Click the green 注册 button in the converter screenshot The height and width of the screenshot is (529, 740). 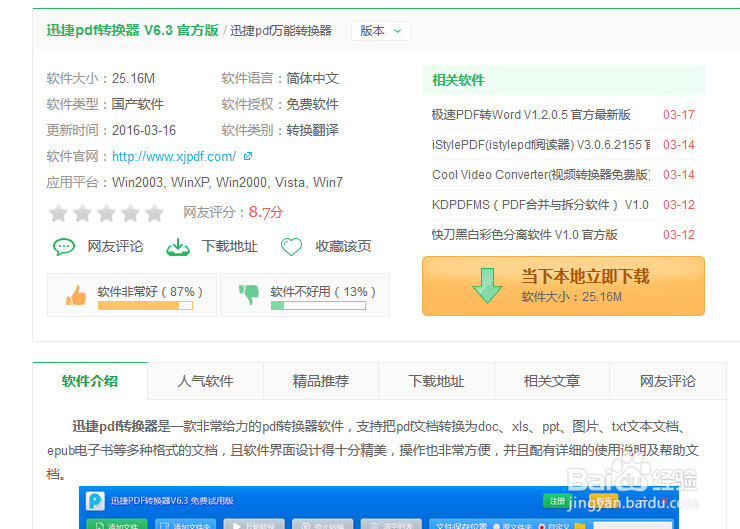coord(557,501)
